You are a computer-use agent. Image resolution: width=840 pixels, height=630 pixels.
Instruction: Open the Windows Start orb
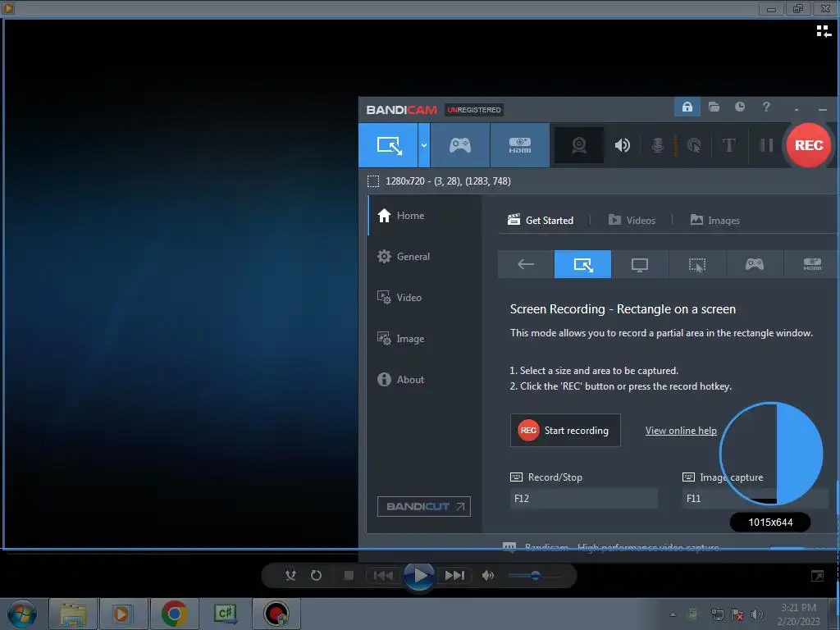22,614
